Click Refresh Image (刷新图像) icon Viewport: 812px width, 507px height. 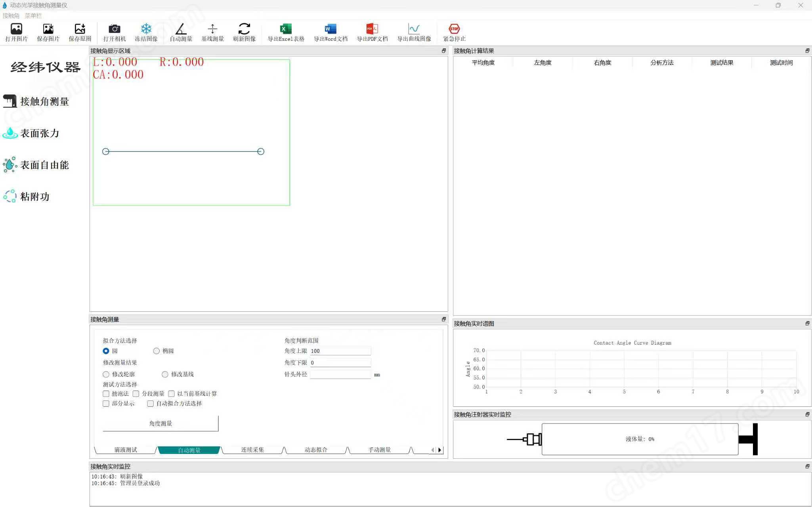click(x=244, y=29)
